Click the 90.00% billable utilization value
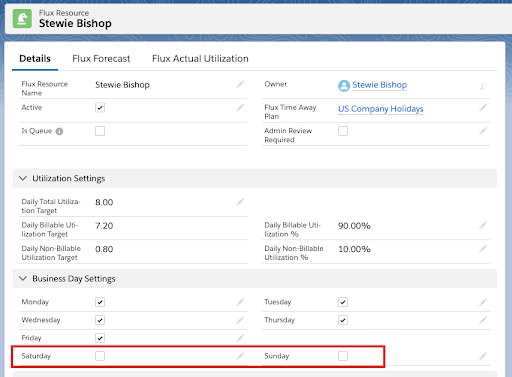 pos(354,226)
